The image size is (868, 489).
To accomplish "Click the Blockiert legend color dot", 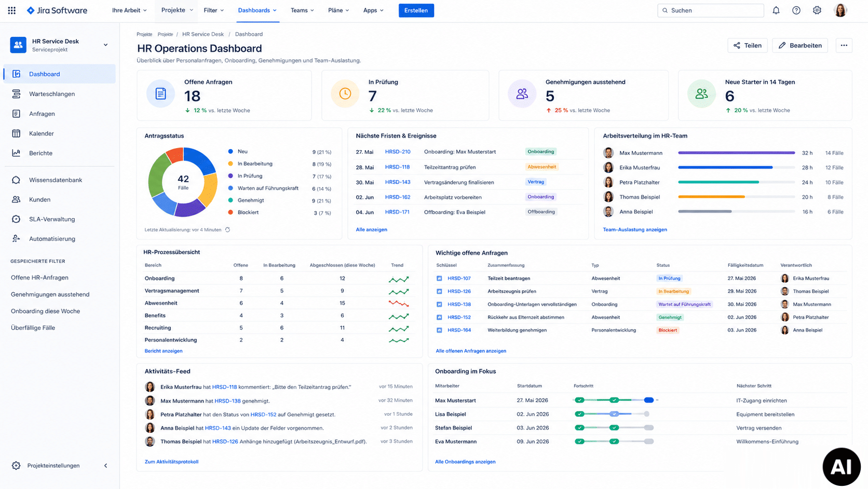I will point(230,213).
